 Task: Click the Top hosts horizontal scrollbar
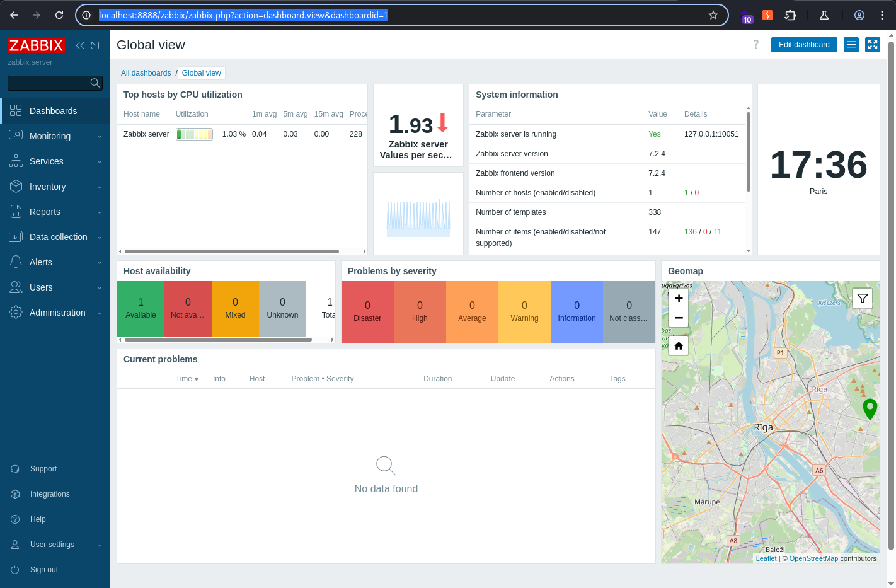pyautogui.click(x=232, y=251)
